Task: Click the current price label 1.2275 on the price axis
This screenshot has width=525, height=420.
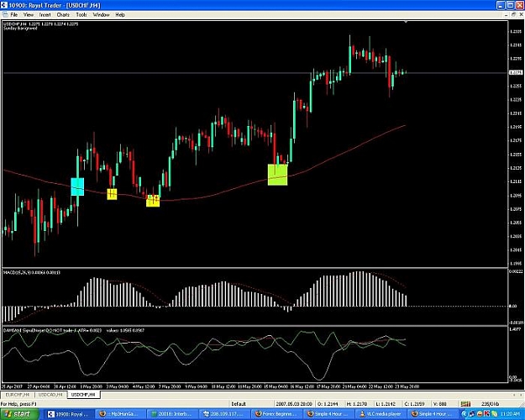Action: (516, 72)
